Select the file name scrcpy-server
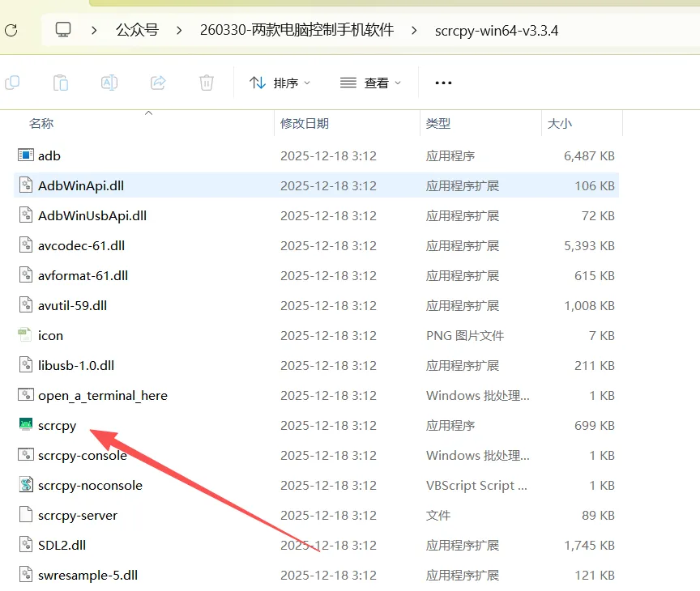Image resolution: width=700 pixels, height=591 pixels. [78, 515]
